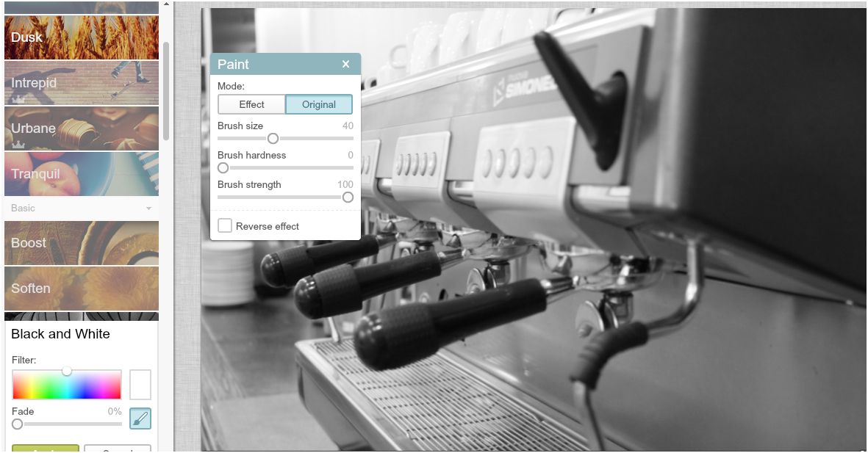Close the Paint panel with X
This screenshot has height=453, width=868.
point(345,65)
